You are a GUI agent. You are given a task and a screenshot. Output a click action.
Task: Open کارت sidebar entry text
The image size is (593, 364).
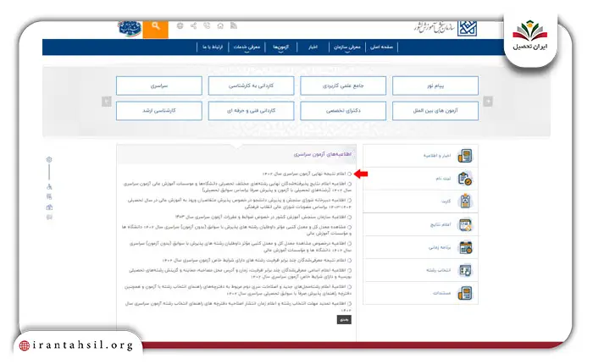tap(446, 201)
